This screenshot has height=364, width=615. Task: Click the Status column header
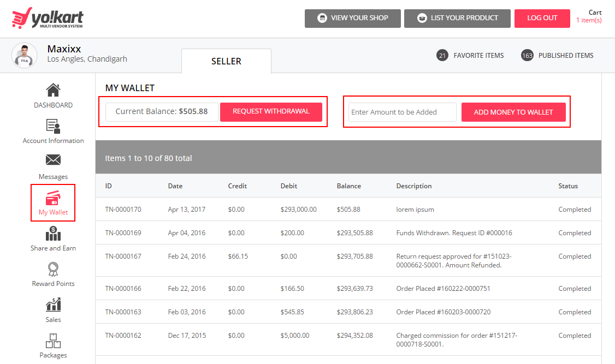[x=568, y=186]
